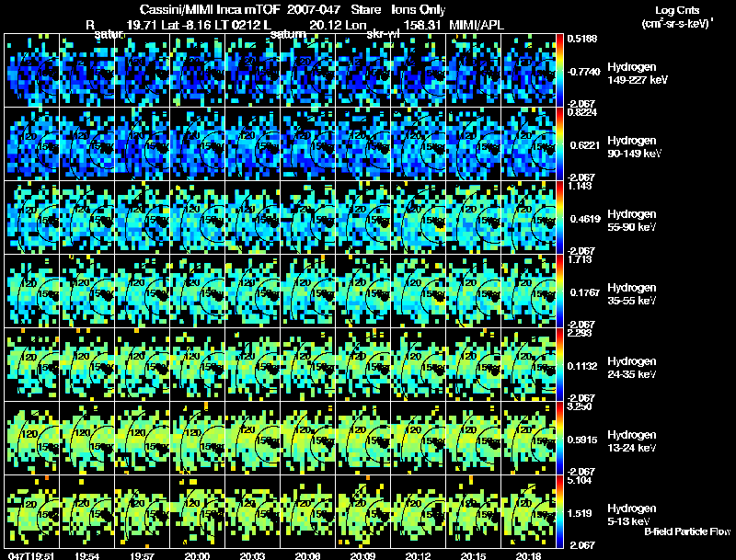This screenshot has width=736, height=560.
Task: Click 'Ions Only' in the title line
Action: 419,9
